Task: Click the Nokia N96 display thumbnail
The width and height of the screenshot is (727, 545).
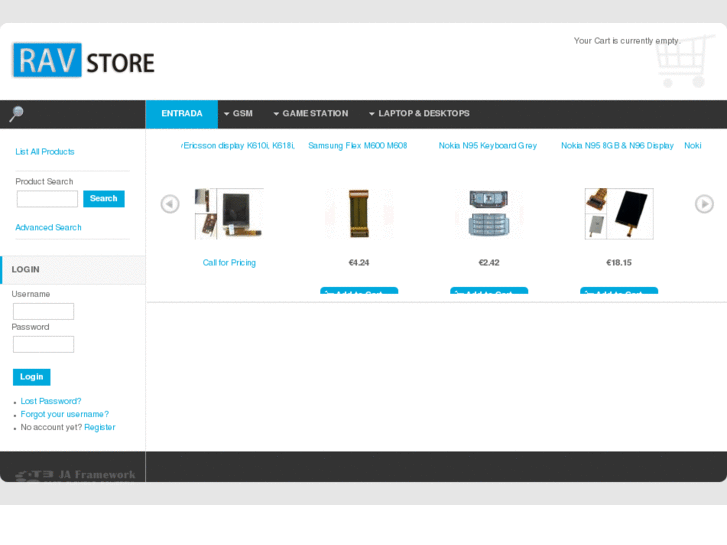Action: click(619, 214)
